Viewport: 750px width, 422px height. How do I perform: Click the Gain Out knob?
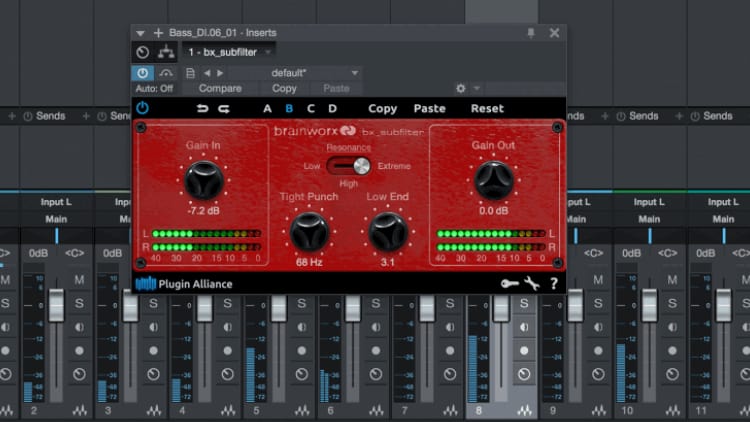[x=494, y=180]
